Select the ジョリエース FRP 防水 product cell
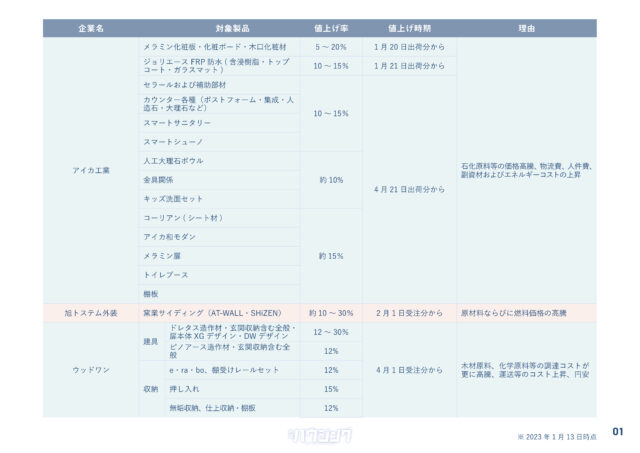 coord(219,65)
